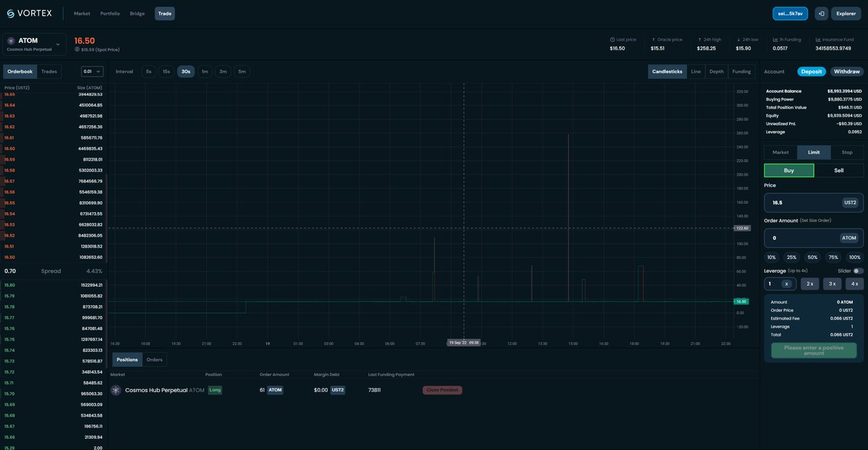This screenshot has height=450, width=868.
Task: Open the Market nav item
Action: [x=82, y=13]
